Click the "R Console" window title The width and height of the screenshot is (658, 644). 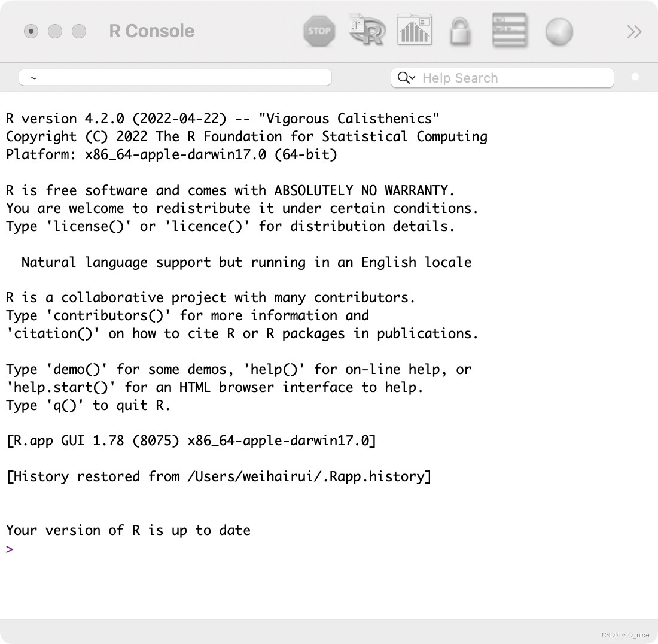pyautogui.click(x=152, y=31)
